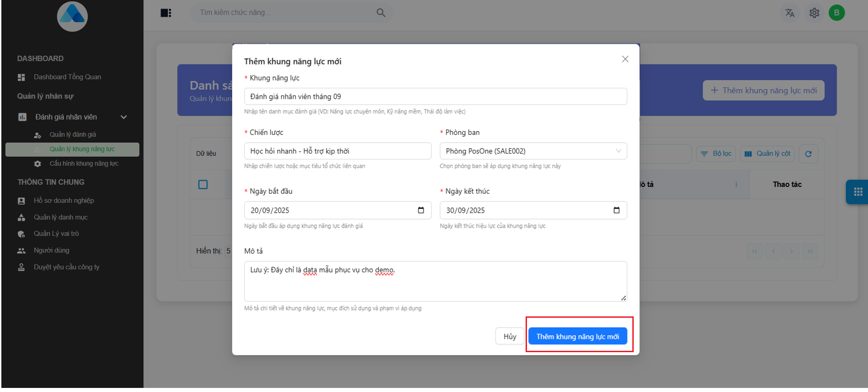Toggle the sidebar collapse icon
Viewport: 868px width, 392px height.
[x=166, y=13]
